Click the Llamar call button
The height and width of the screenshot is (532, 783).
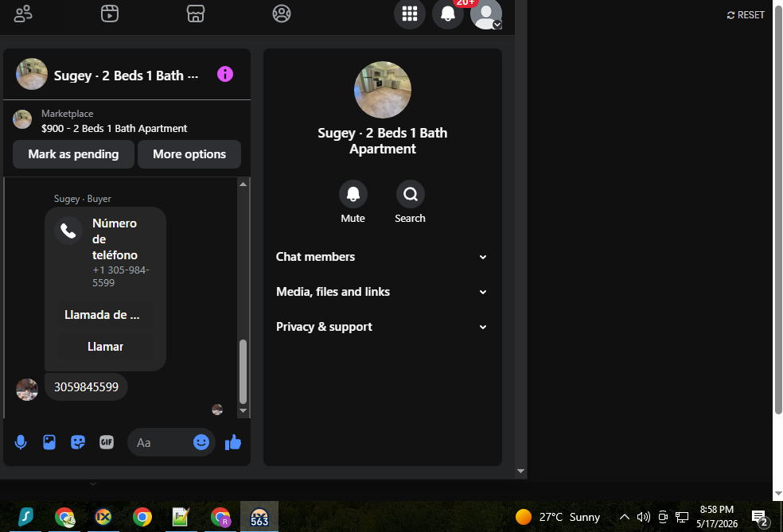pos(105,347)
